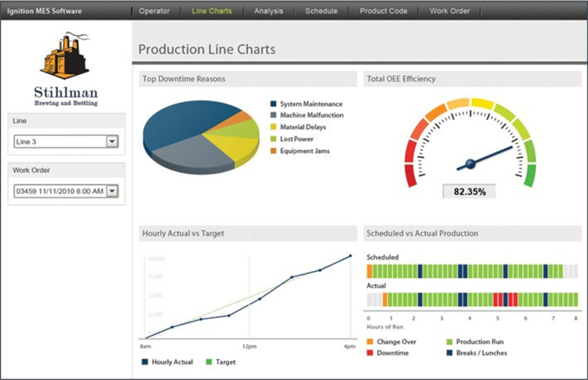Click the Downtime legend swatch
This screenshot has height=380, width=588.
[x=370, y=353]
